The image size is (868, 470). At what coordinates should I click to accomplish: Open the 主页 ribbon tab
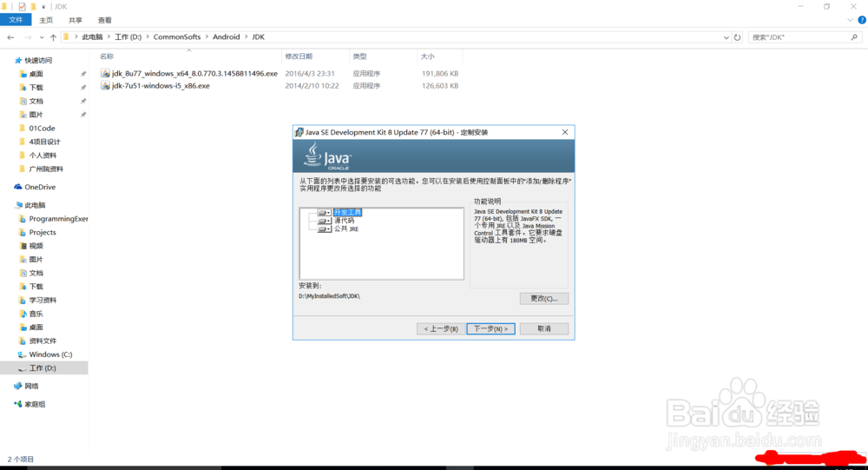(x=46, y=20)
